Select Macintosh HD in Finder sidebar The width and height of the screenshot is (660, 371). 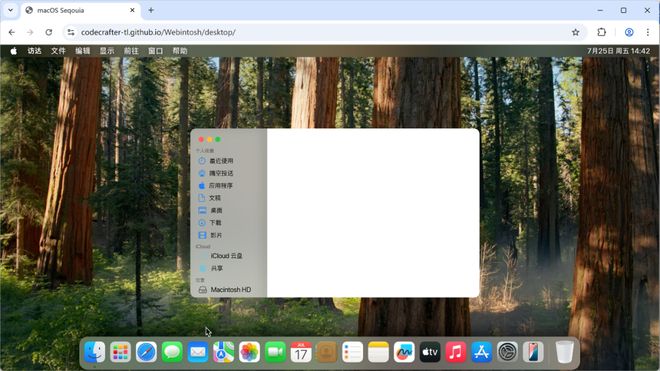[x=229, y=290]
